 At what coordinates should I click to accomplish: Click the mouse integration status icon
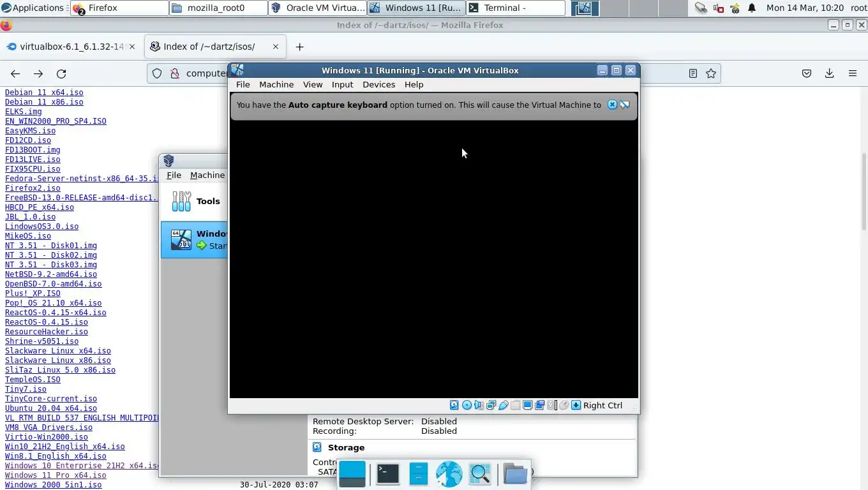564,405
